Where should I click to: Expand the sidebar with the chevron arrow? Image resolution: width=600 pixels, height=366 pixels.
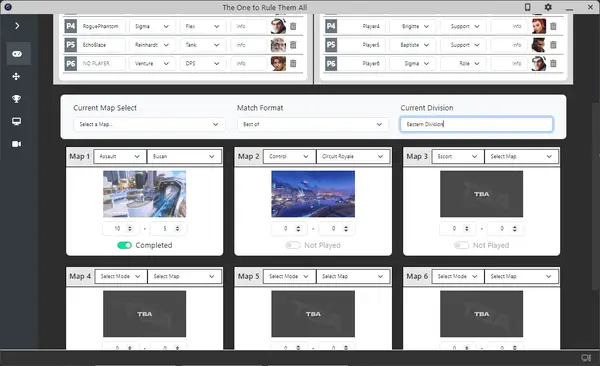pos(17,26)
